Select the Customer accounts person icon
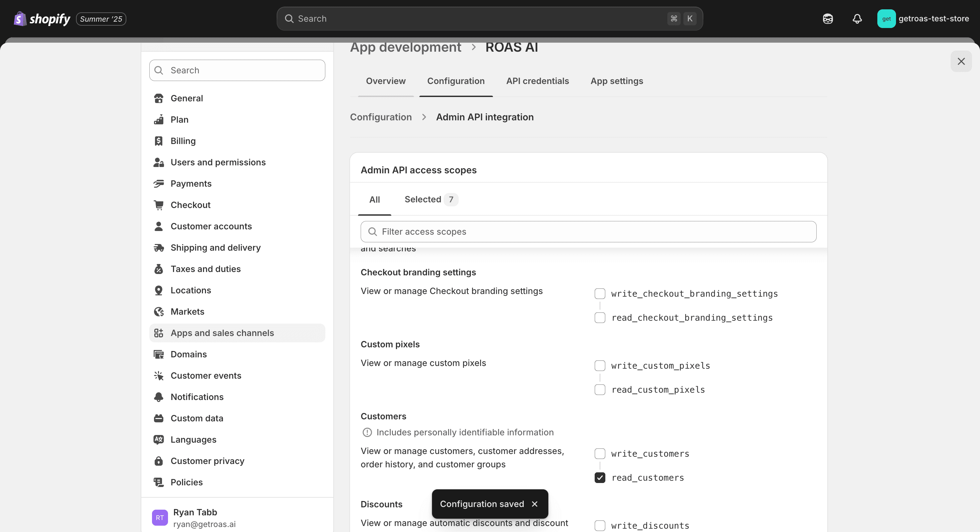Screen dimensions: 980x532 [x=159, y=226]
